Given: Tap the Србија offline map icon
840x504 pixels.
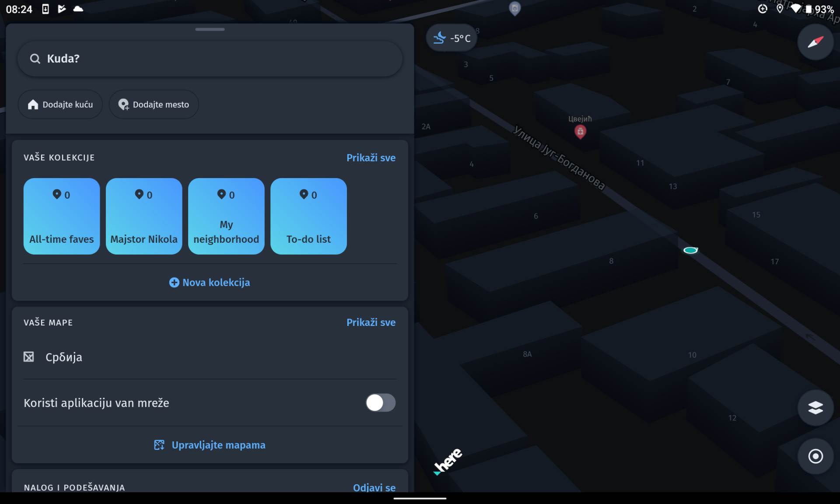Looking at the screenshot, I should [x=29, y=357].
